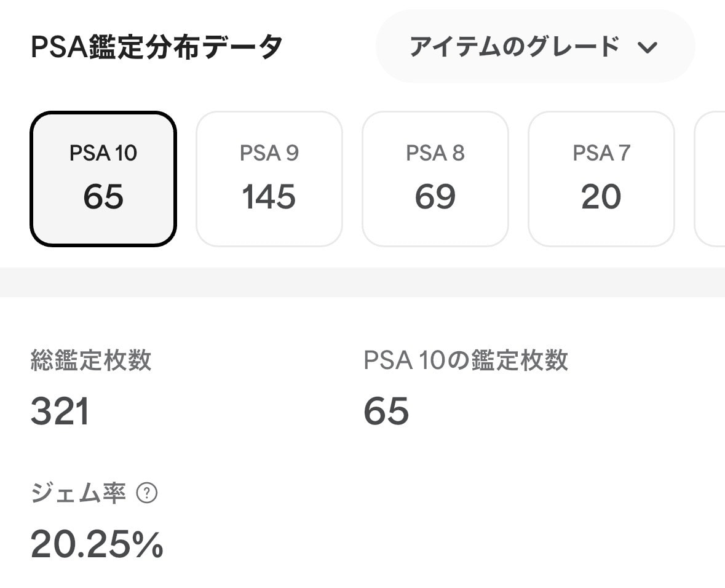Click the 20.25% gem rate value
This screenshot has width=725, height=588.
[97, 544]
